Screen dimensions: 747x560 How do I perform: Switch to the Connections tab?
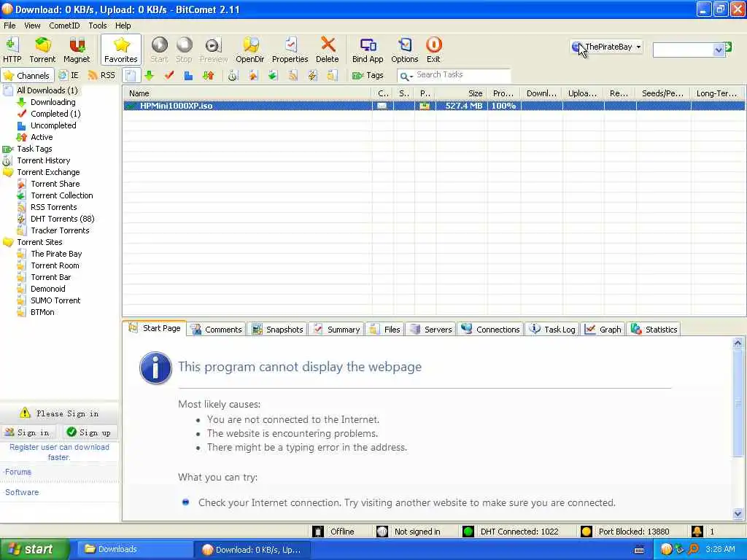(491, 330)
